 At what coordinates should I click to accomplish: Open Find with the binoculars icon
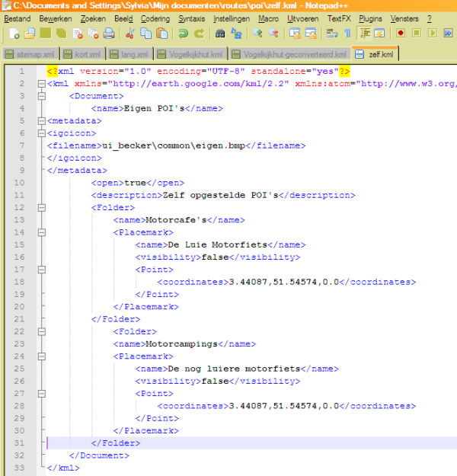coord(220,34)
